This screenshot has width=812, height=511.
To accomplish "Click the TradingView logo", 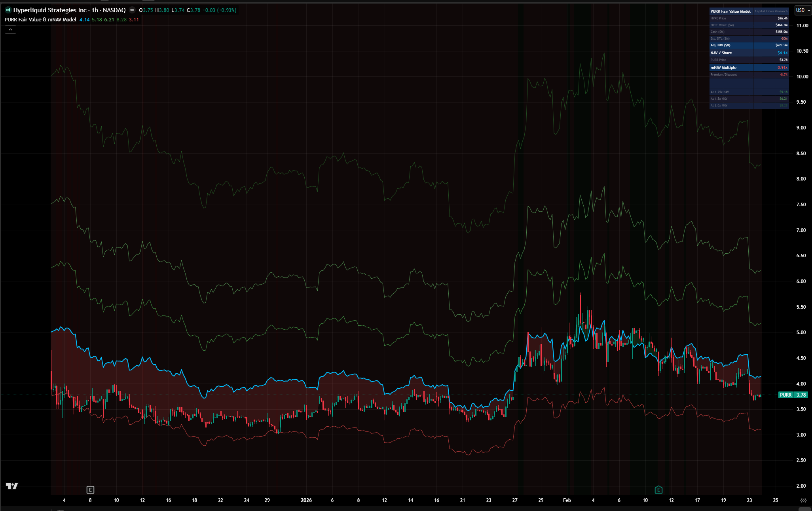I will pyautogui.click(x=12, y=486).
